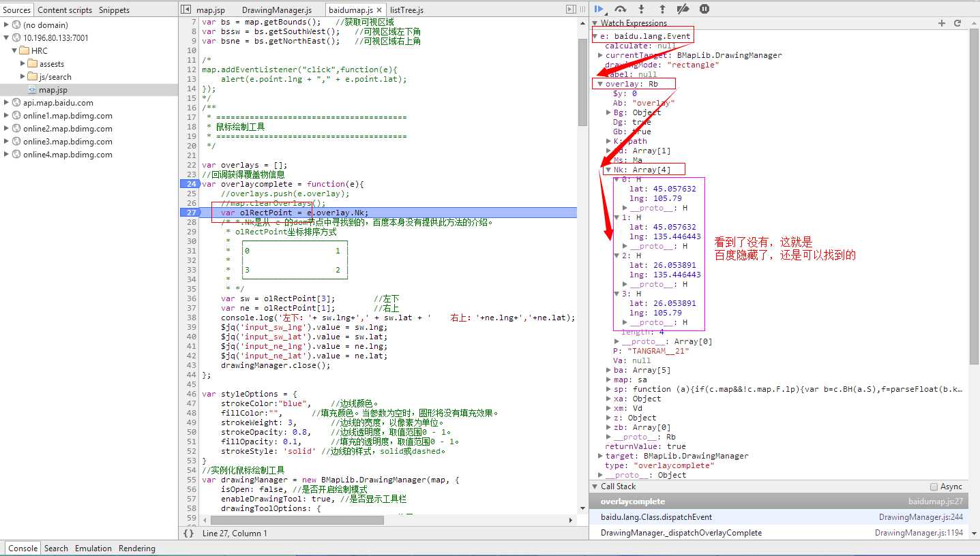
Task: Resume script execution with the play button
Action: click(x=599, y=9)
